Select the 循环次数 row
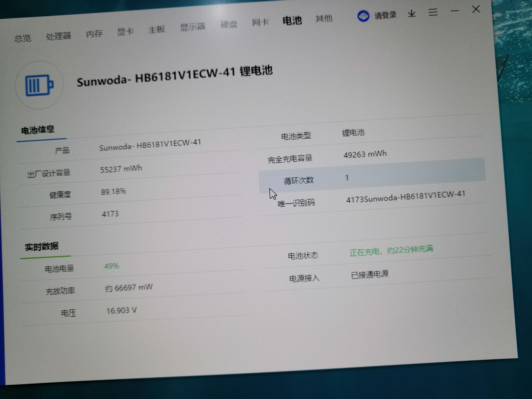The image size is (532, 399). point(372,175)
